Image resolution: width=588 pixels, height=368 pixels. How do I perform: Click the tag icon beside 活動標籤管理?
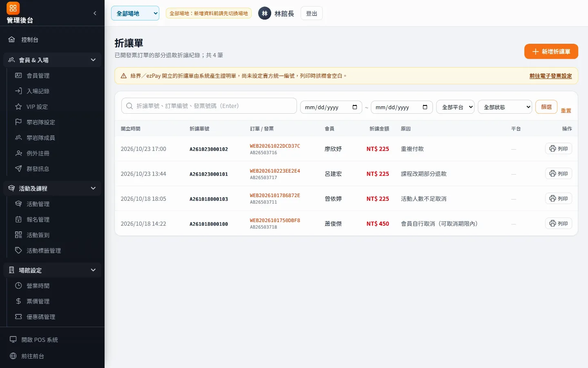[18, 250]
